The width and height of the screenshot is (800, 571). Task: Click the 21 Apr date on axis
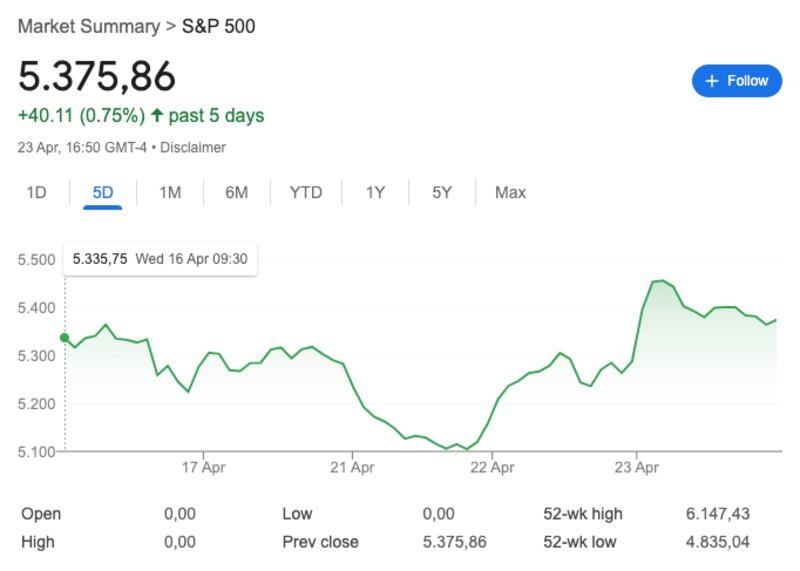(351, 466)
